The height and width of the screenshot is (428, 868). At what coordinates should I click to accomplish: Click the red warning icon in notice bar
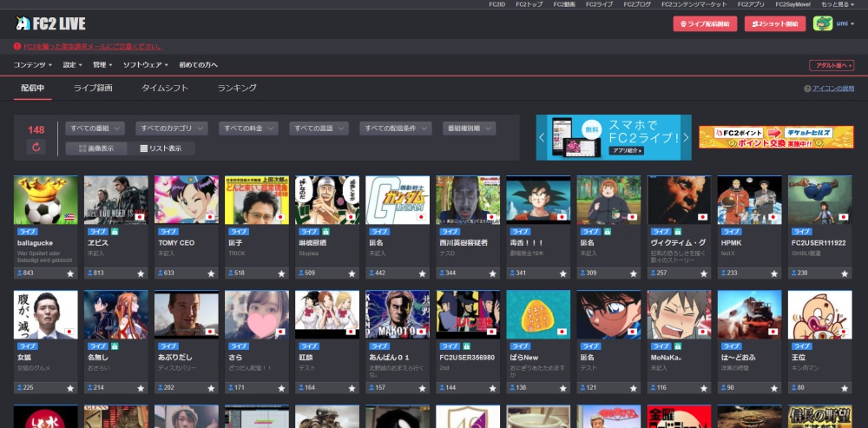pos(17,47)
